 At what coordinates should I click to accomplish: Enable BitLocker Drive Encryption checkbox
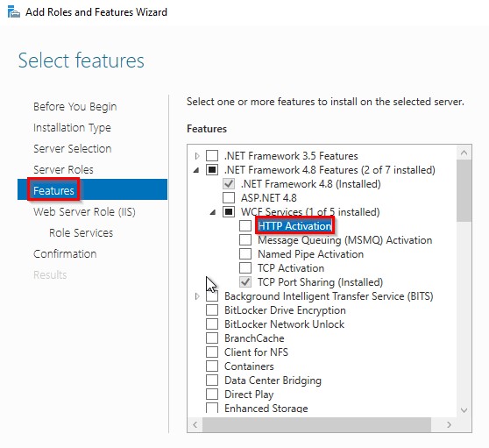212,310
